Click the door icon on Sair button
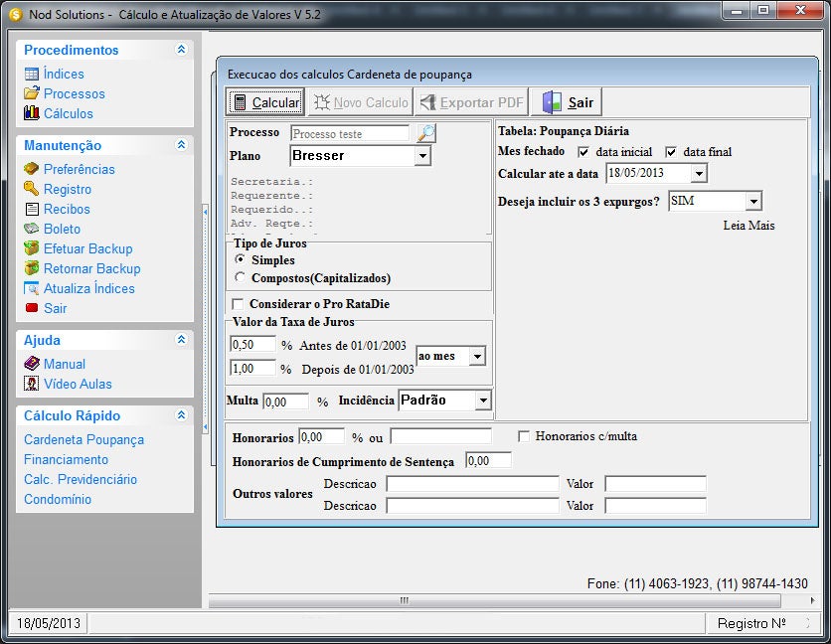Image resolution: width=831 pixels, height=644 pixels. (552, 102)
